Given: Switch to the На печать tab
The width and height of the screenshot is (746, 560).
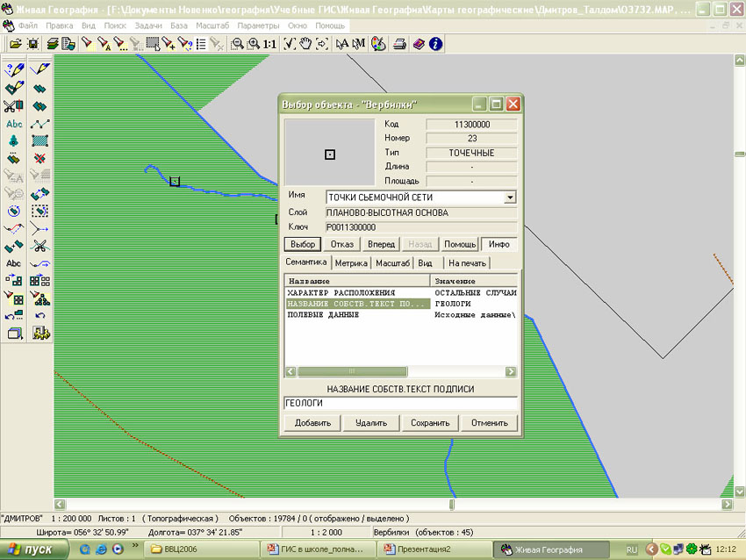Looking at the screenshot, I should (x=465, y=262).
